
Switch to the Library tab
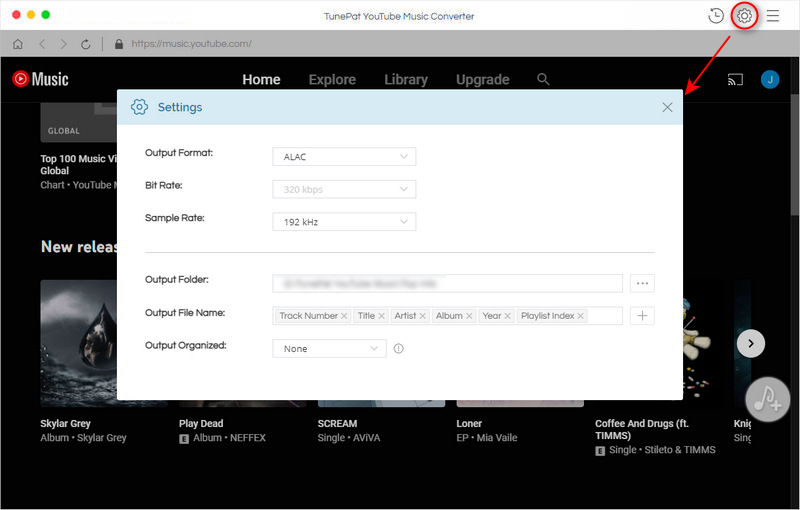point(406,80)
